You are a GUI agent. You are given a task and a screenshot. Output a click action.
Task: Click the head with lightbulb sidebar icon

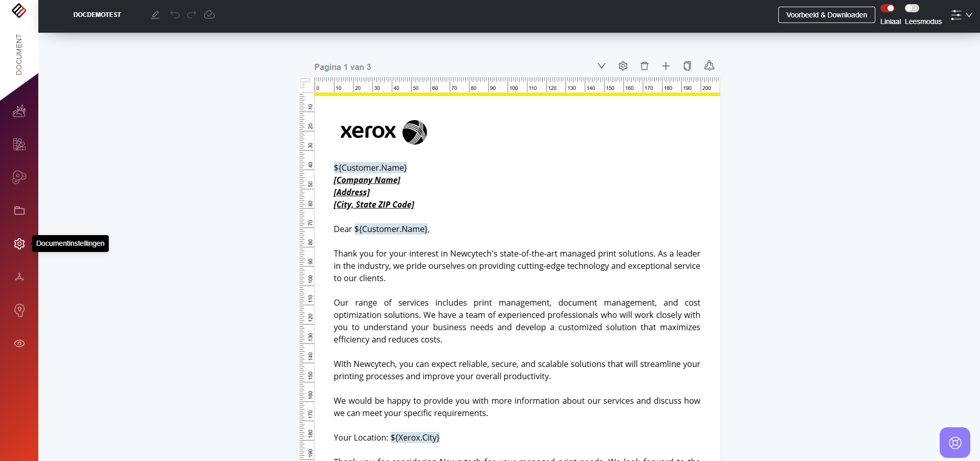19,310
